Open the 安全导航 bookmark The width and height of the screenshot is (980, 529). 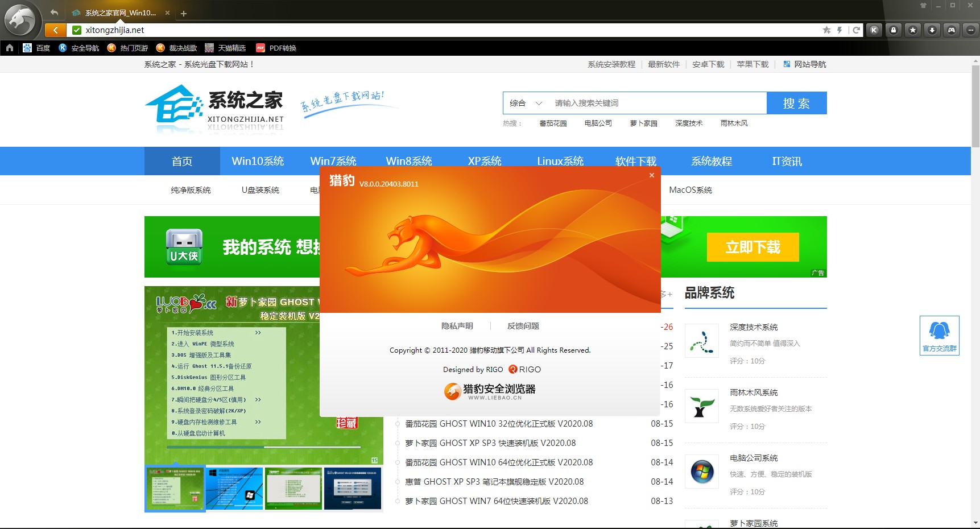(79, 48)
